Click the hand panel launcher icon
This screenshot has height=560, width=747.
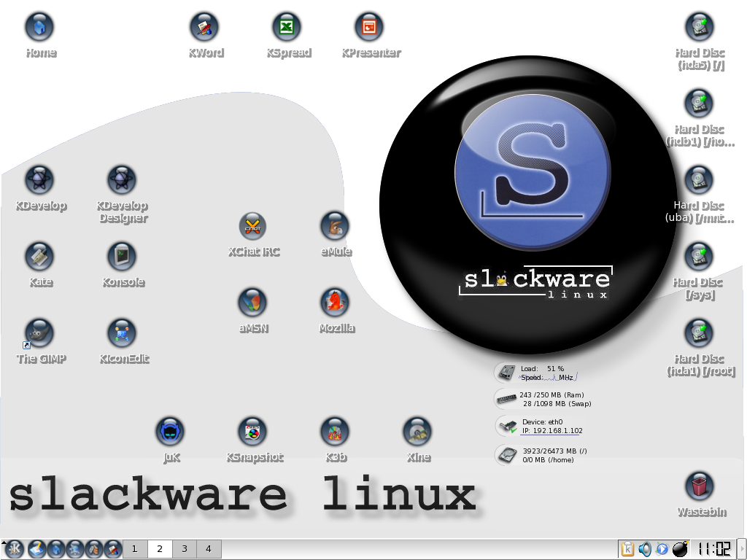94,550
